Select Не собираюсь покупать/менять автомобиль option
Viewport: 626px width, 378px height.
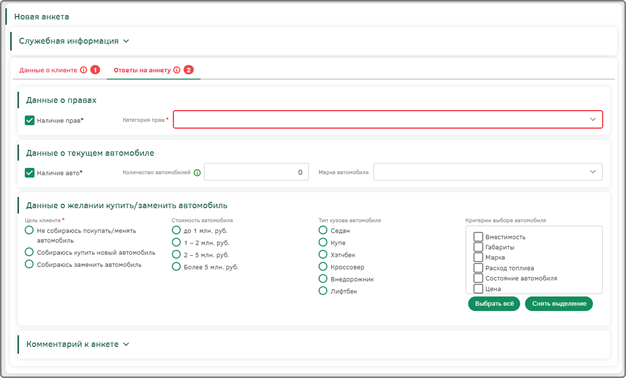(29, 230)
